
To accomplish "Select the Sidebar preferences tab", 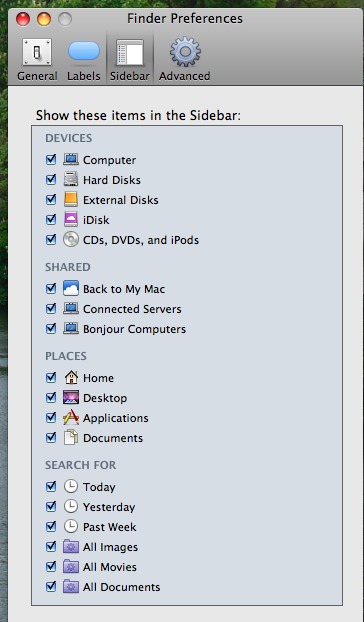I will [x=130, y=60].
